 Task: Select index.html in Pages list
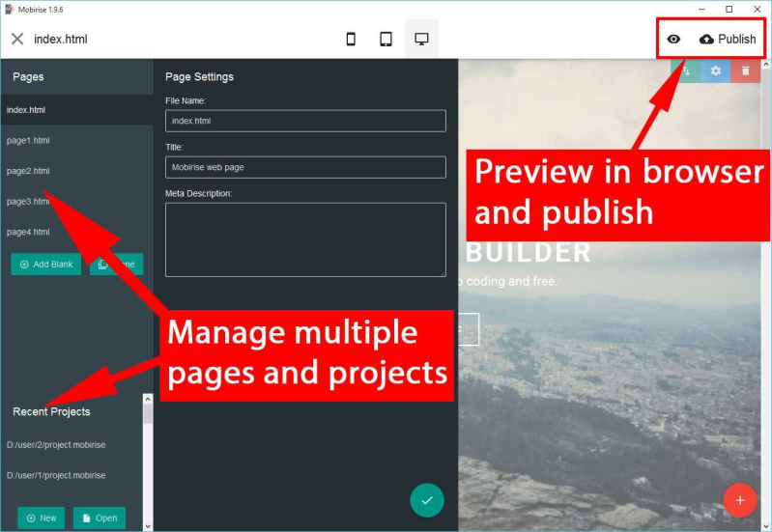click(x=76, y=110)
